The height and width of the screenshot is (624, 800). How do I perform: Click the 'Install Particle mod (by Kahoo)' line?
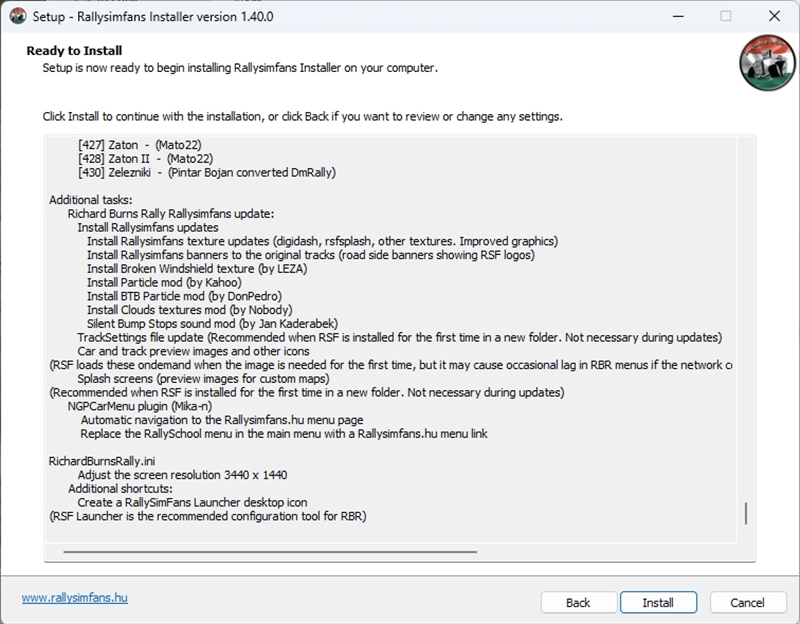[x=164, y=283]
